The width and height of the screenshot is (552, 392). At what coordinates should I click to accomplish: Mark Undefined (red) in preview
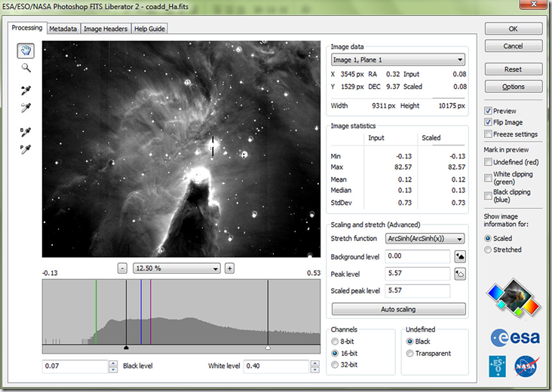tap(488, 162)
